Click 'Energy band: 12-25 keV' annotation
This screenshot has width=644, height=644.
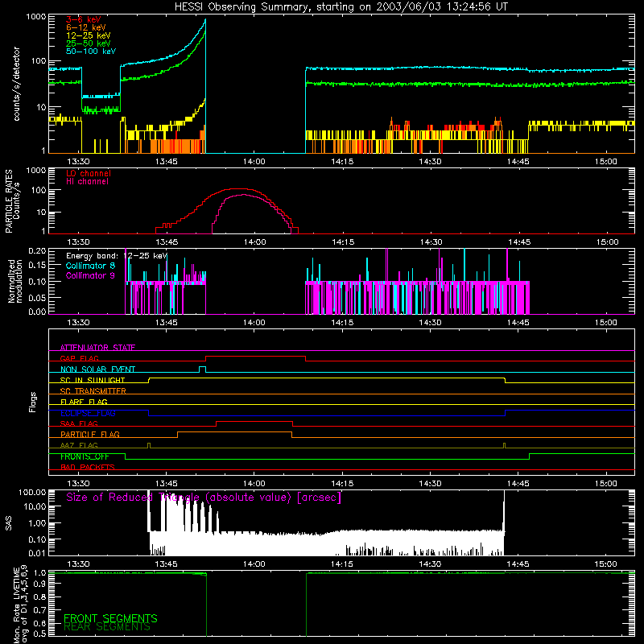[x=117, y=256]
